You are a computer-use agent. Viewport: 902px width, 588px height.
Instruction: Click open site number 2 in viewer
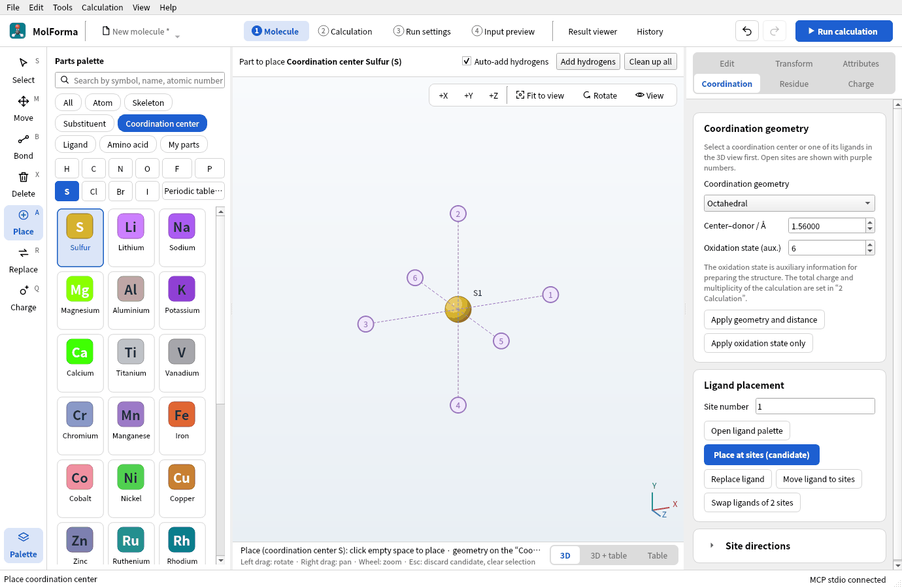pos(458,214)
